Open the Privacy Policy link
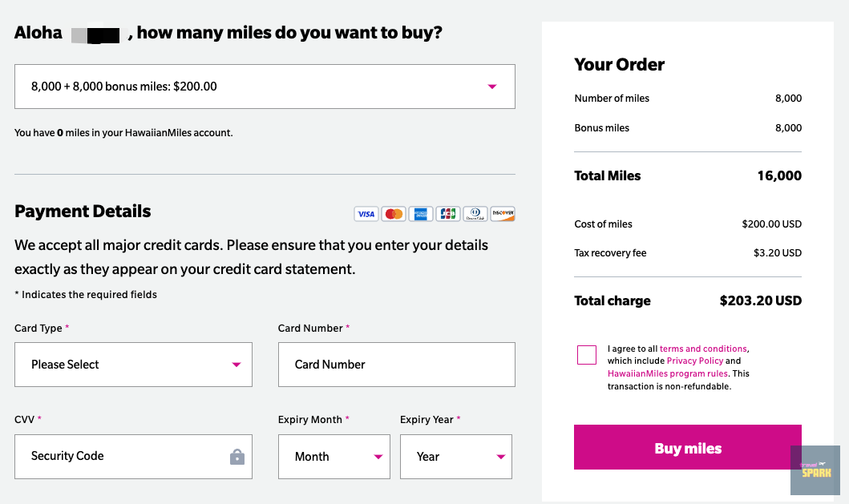 [x=695, y=361]
